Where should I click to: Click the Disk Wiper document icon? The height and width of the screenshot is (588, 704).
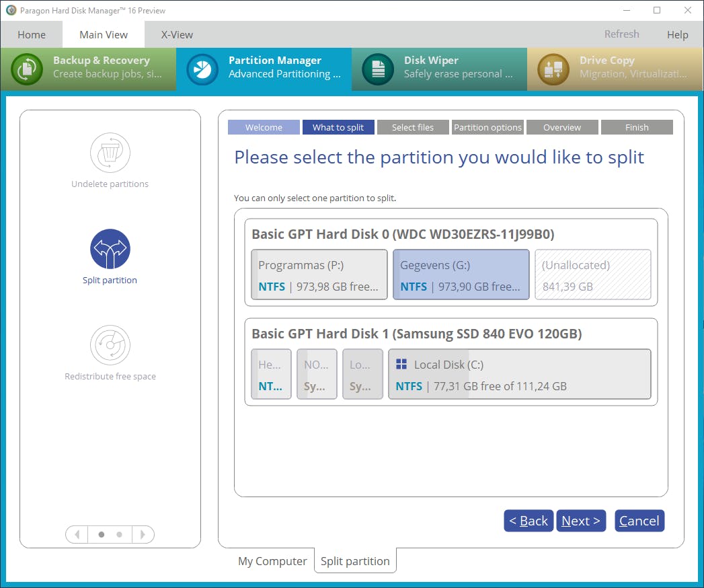[378, 69]
